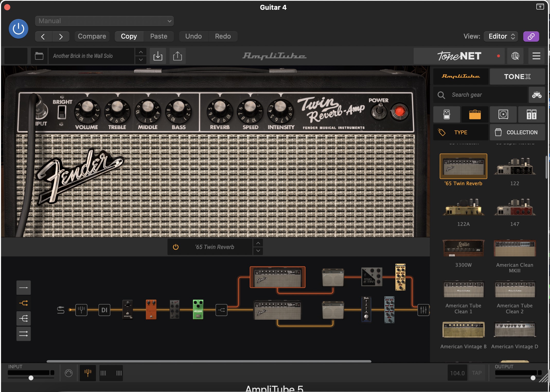Select the amp gear category icon

[475, 114]
